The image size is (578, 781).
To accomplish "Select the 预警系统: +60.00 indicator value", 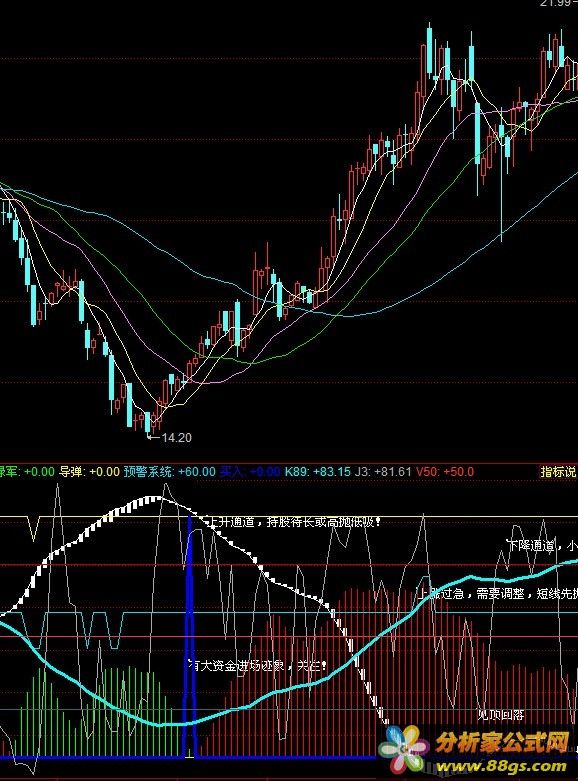I will [x=169, y=471].
